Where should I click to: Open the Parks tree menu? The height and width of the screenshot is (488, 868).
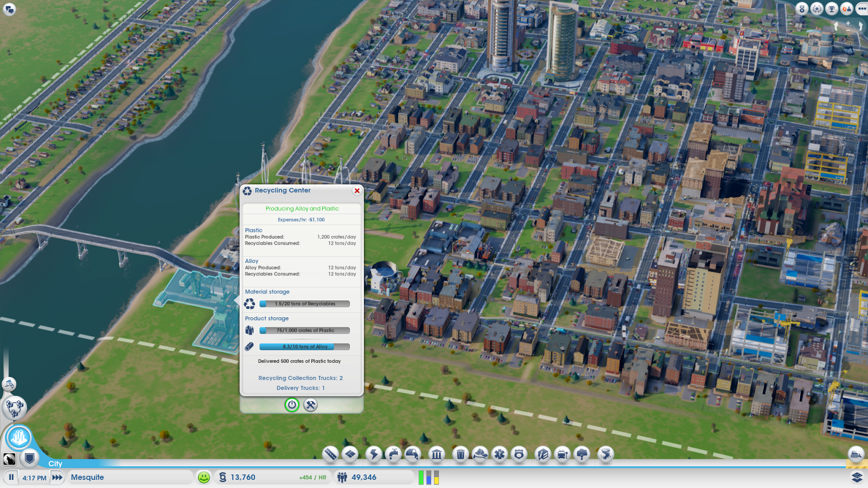[582, 454]
